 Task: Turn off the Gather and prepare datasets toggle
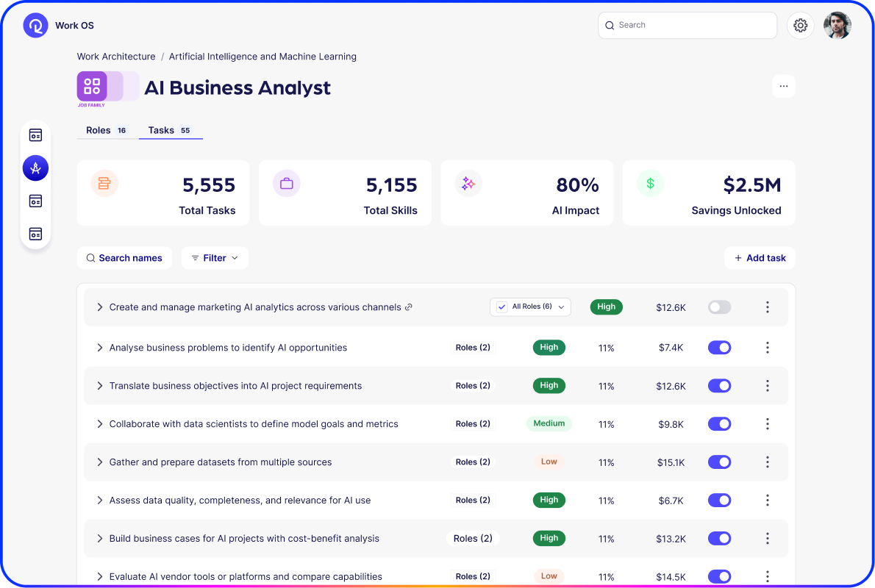(719, 462)
